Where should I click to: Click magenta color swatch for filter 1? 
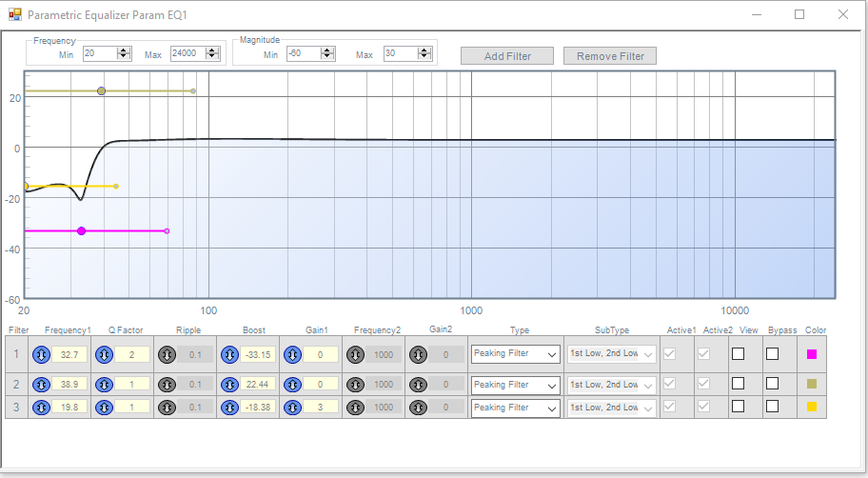pyautogui.click(x=812, y=354)
